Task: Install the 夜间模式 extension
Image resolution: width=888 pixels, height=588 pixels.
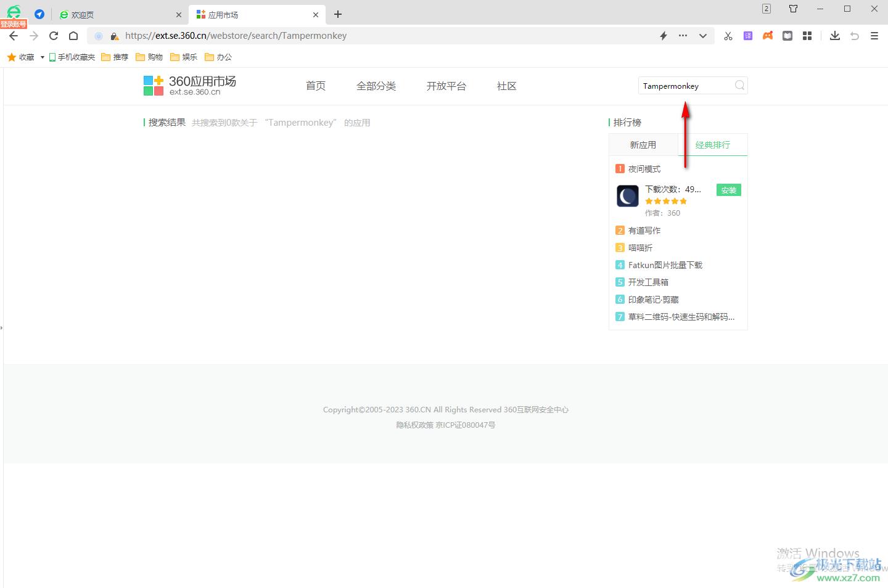Action: coord(729,190)
